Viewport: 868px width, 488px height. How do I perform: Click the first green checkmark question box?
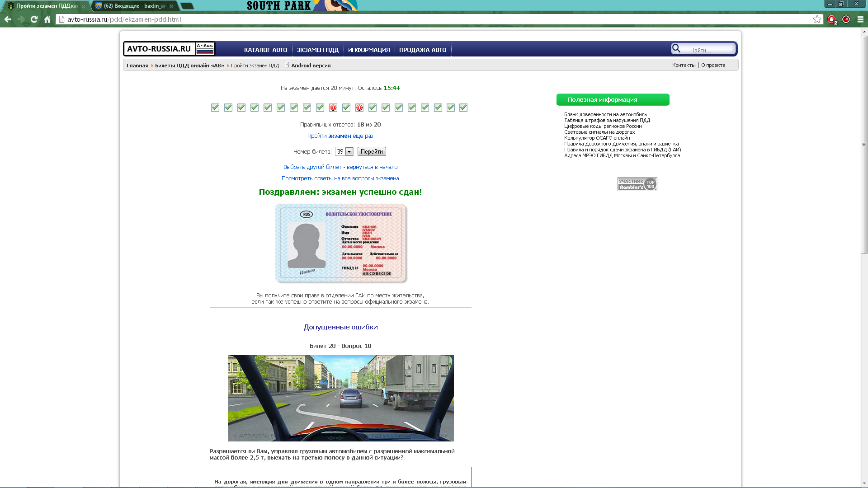(215, 108)
